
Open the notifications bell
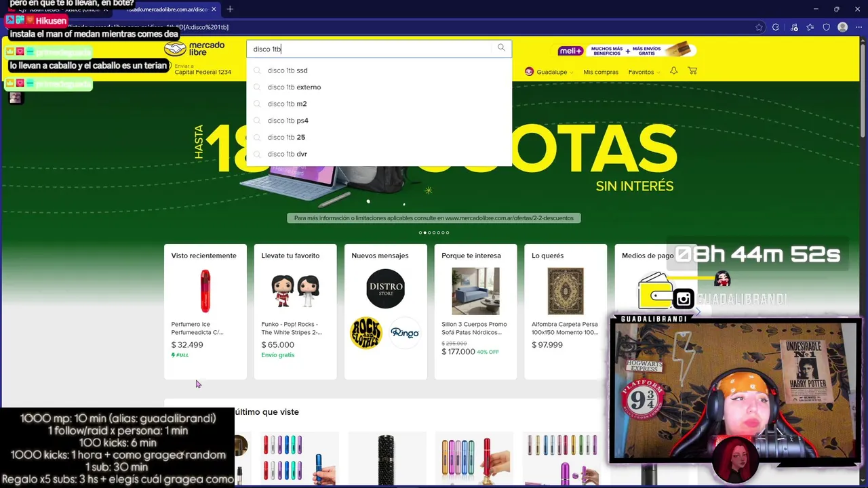click(x=673, y=70)
